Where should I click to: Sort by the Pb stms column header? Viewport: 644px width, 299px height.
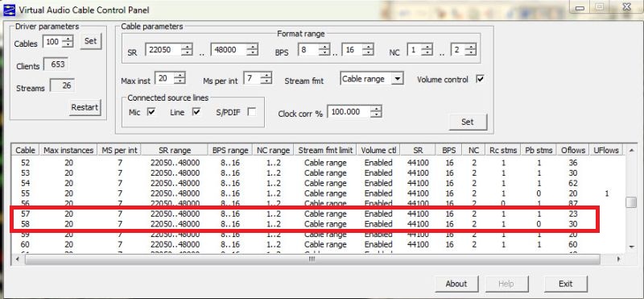[539, 150]
